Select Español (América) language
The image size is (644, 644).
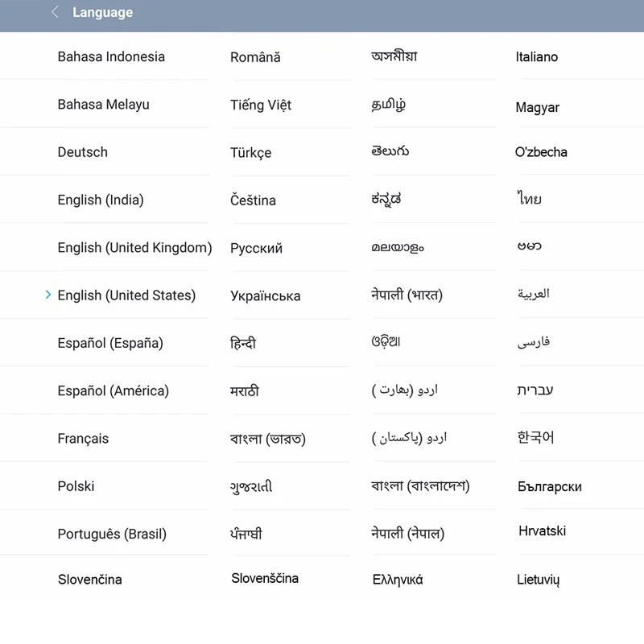coord(113,391)
